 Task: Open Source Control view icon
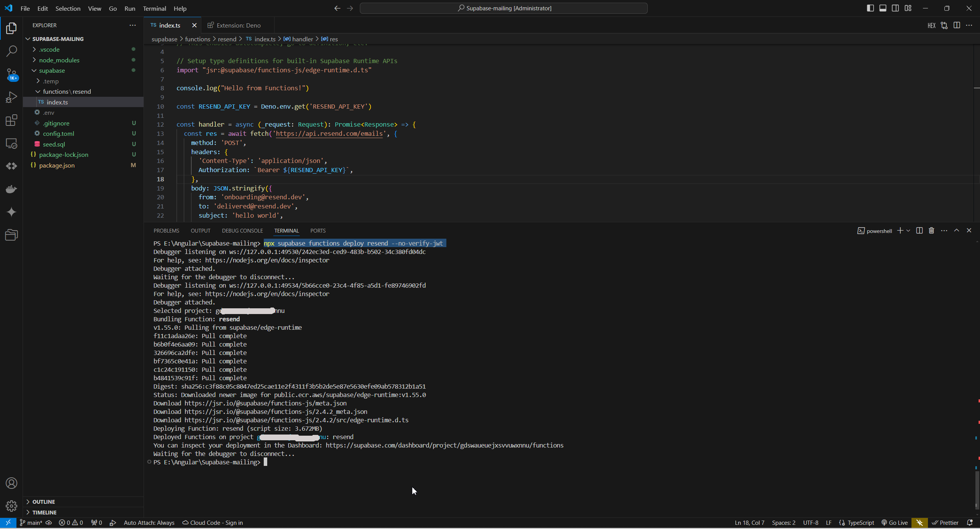pos(11,74)
